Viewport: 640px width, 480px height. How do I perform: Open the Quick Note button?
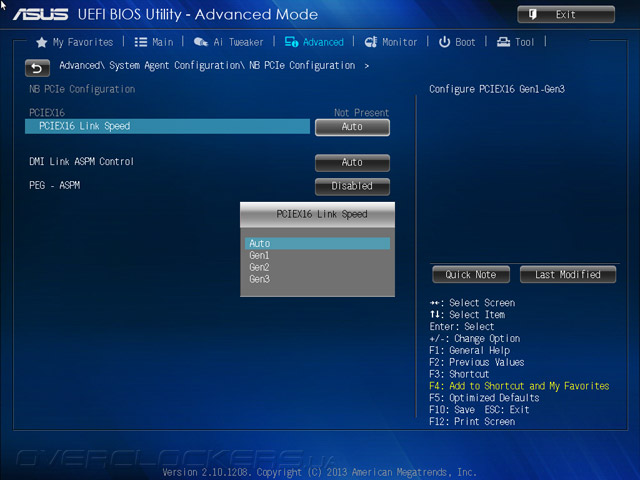pyautogui.click(x=471, y=275)
